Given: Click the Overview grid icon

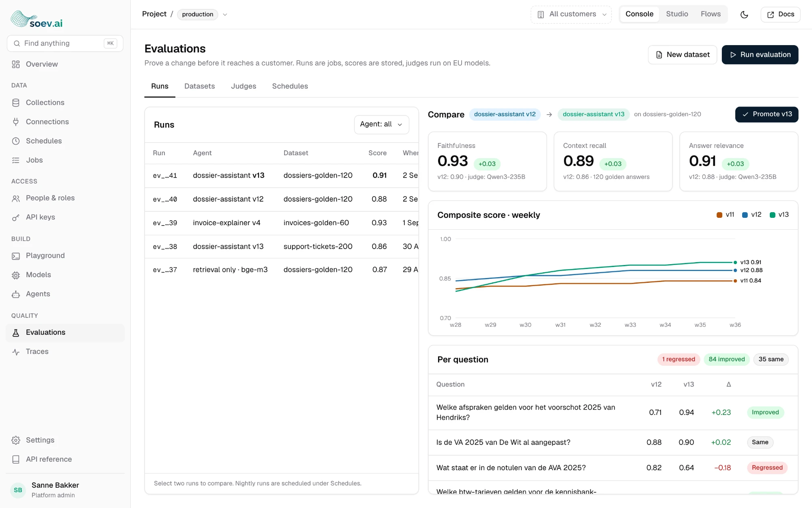Looking at the screenshot, I should pos(16,64).
